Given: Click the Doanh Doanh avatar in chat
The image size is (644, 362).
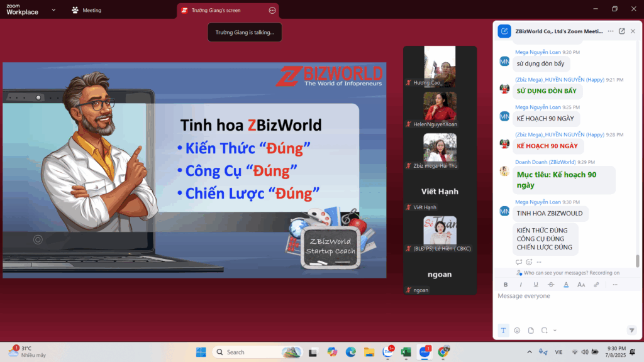Looking at the screenshot, I should pos(504,171).
